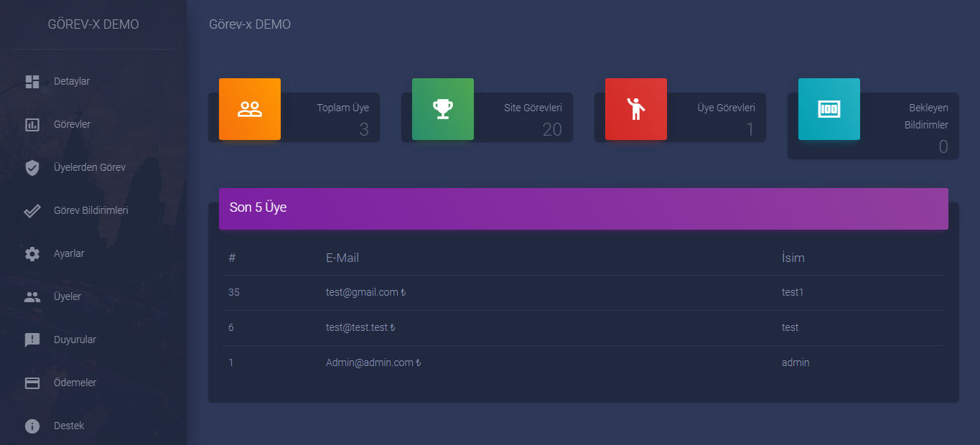This screenshot has width=980, height=445.
Task: Click the Bekleyen Bildirimler count 0
Action: [943, 147]
